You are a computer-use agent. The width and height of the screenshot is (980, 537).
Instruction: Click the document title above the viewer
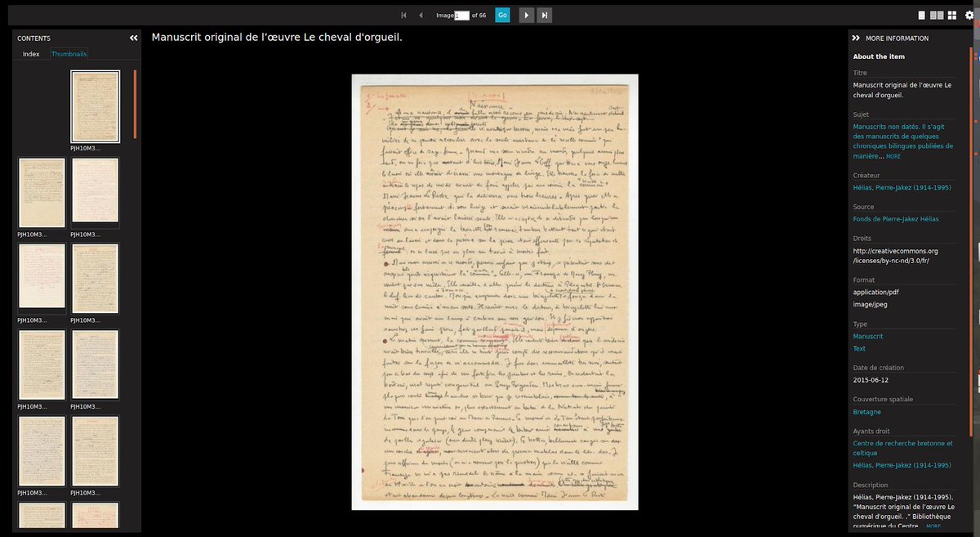(277, 38)
